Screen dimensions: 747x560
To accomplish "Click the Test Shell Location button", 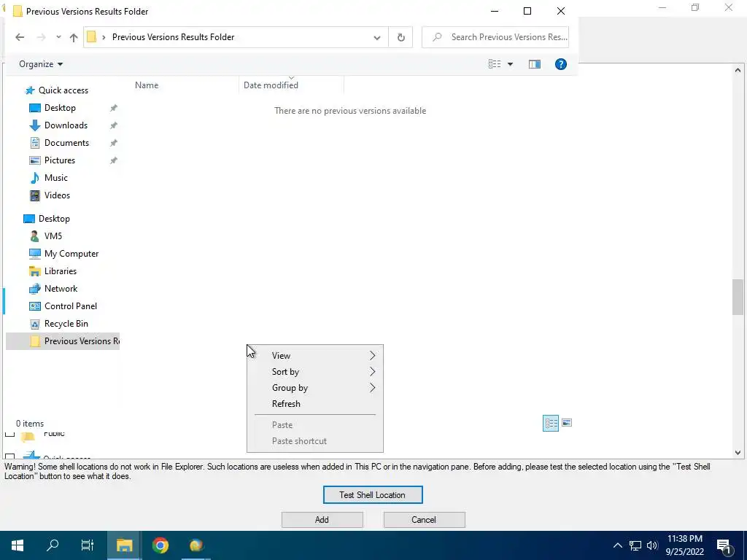I will [373, 495].
